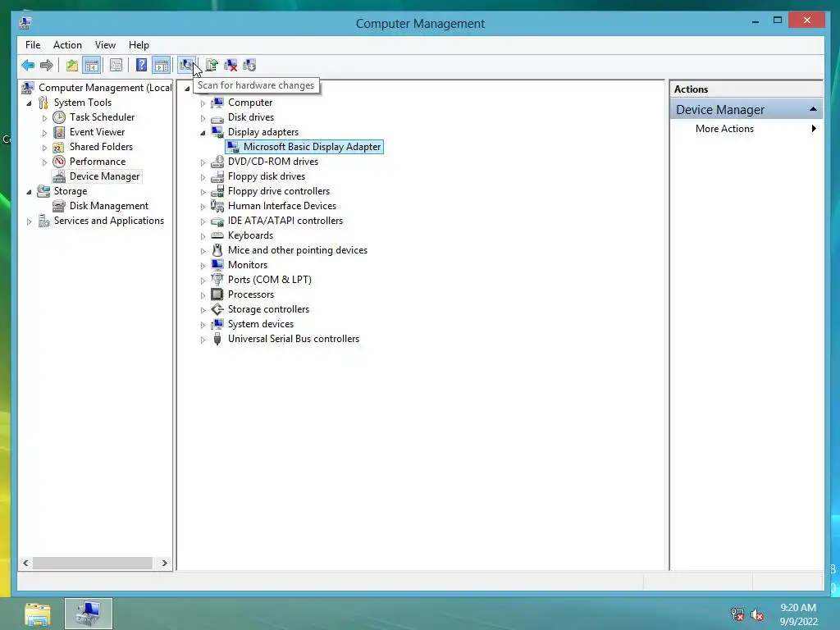Click the IDE ATA/ATAPI controllers icon
The image size is (840, 630).
click(217, 221)
